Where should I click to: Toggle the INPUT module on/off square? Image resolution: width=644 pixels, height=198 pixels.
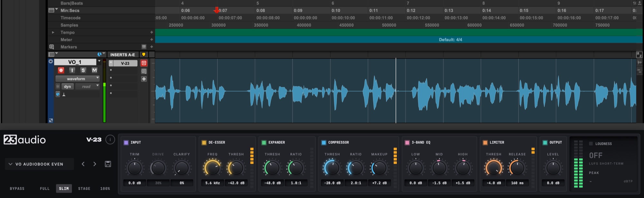[126, 143]
